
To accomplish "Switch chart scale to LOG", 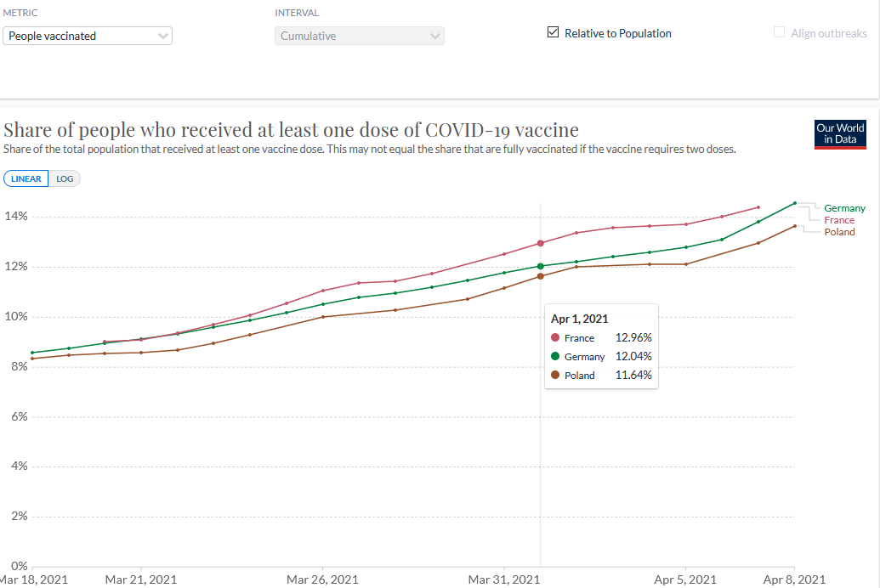I will pyautogui.click(x=65, y=178).
